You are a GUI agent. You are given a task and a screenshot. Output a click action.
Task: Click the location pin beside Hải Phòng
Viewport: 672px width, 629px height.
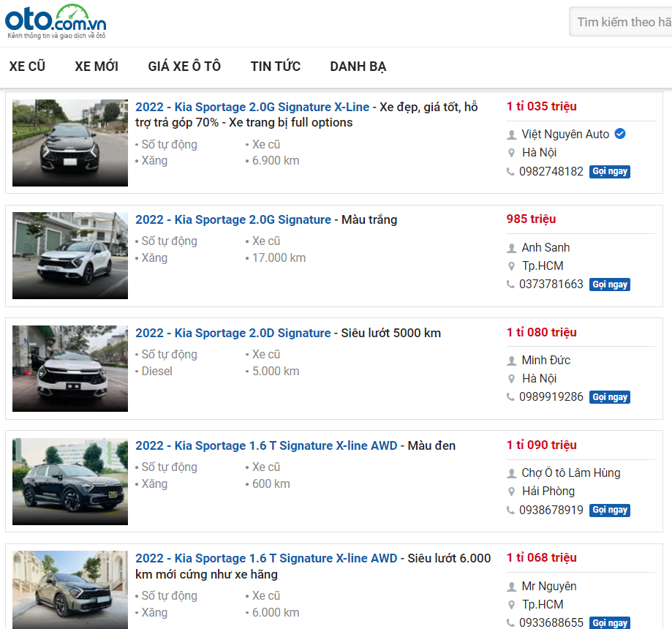tap(511, 491)
